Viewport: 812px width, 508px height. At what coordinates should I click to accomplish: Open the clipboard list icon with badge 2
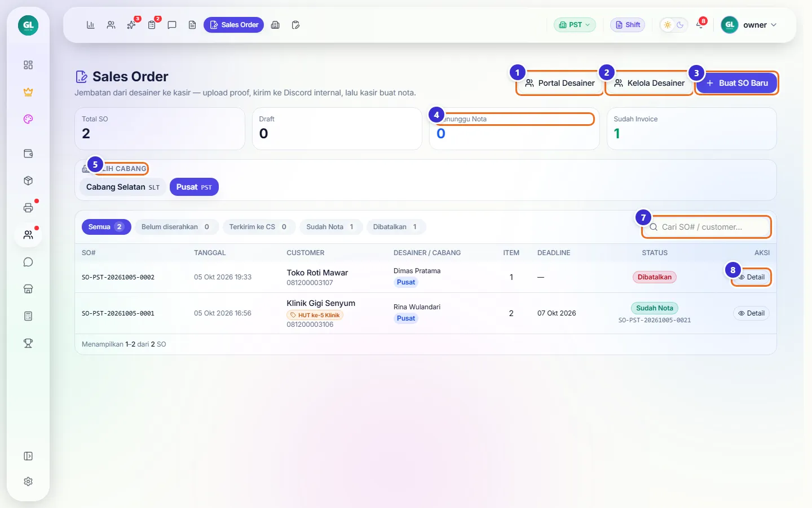(x=152, y=25)
